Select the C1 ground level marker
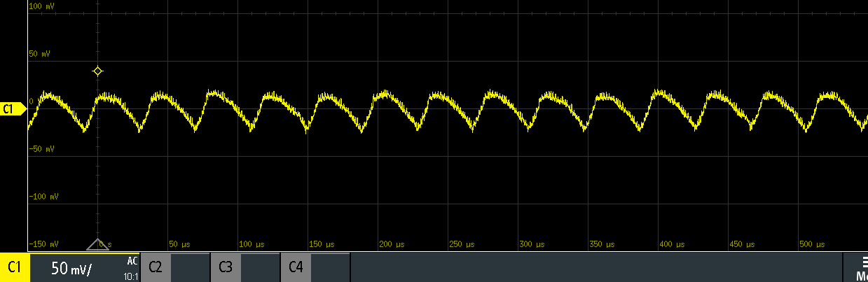 pyautogui.click(x=13, y=108)
